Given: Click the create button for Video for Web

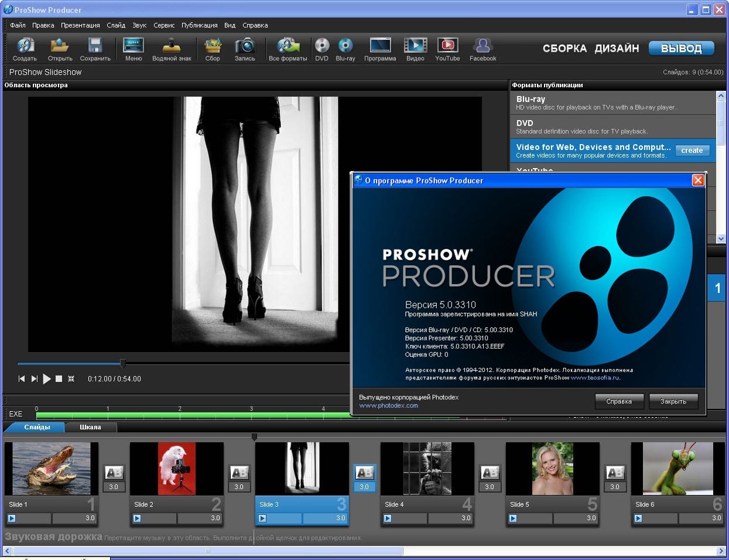Looking at the screenshot, I should coord(692,151).
